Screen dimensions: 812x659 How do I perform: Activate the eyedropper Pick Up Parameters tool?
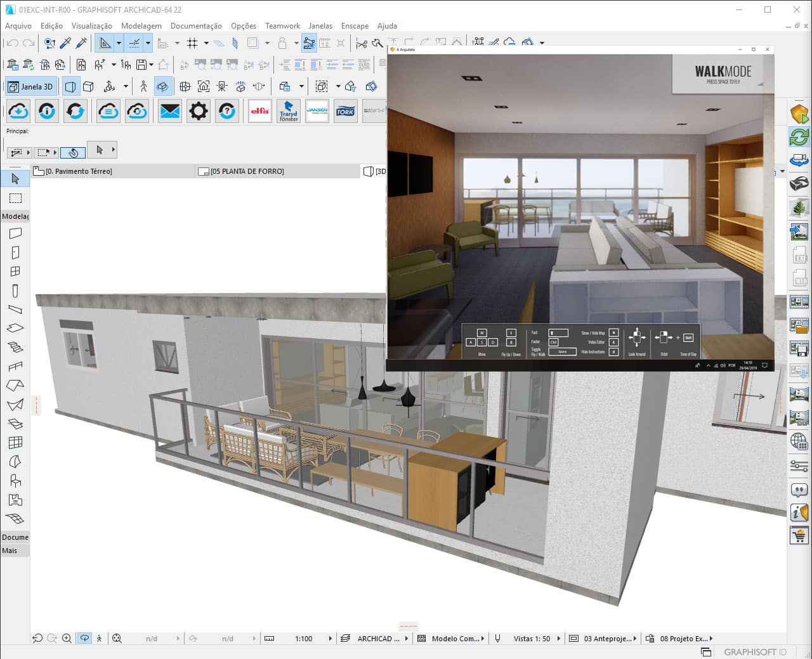click(x=63, y=42)
